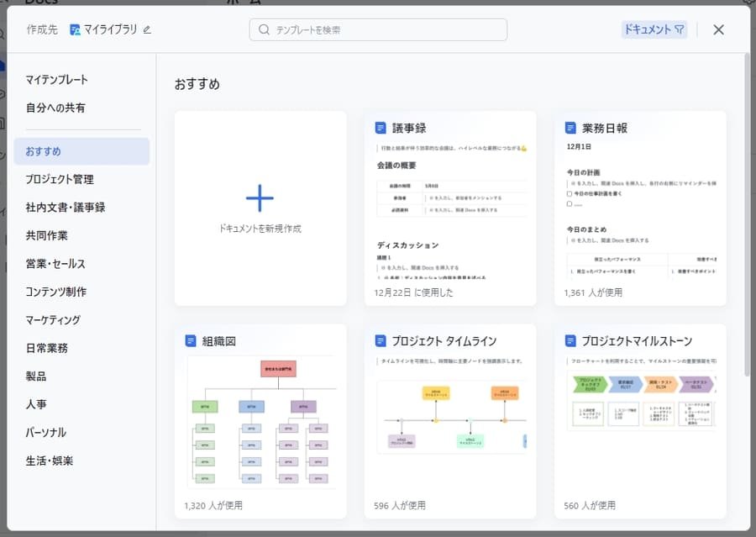Close the template dialog with X
756x537 pixels.
(x=718, y=29)
